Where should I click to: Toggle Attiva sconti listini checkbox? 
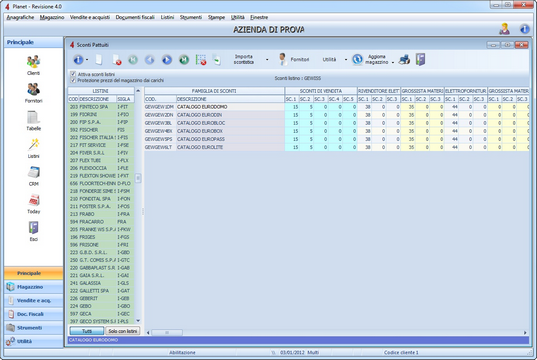click(73, 74)
